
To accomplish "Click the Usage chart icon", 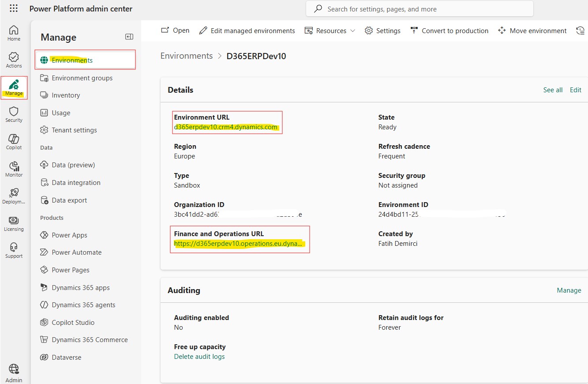I will [44, 113].
